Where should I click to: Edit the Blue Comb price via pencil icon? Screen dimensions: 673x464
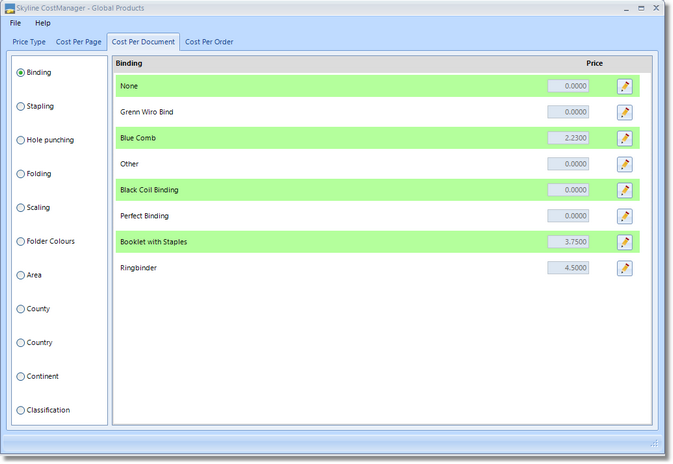point(624,138)
